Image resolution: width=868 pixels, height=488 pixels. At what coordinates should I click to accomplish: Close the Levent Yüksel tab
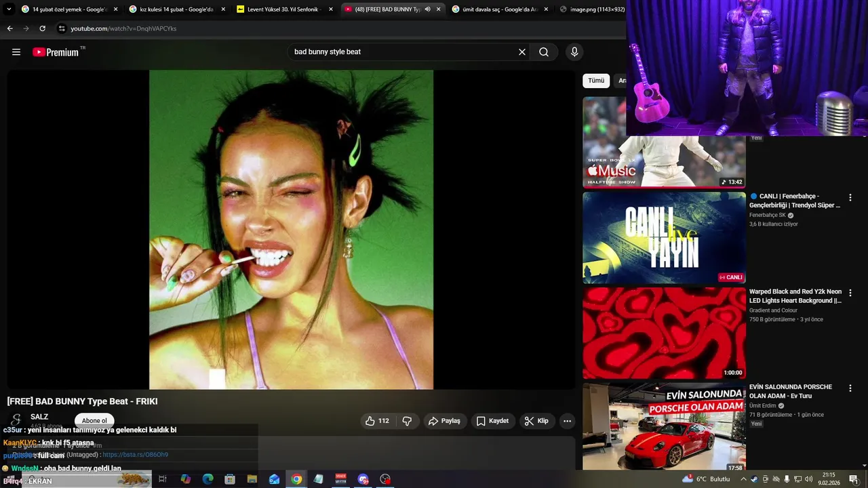pyautogui.click(x=331, y=9)
